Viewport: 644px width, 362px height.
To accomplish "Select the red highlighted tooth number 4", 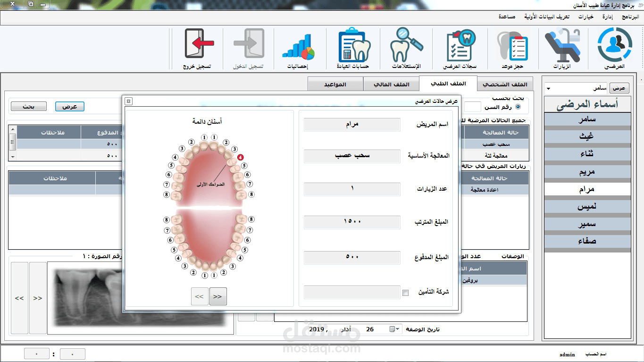I will tap(241, 157).
